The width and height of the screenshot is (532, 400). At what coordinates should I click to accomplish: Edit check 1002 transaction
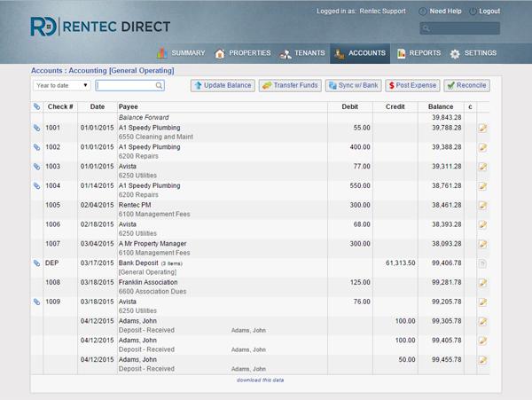pos(483,147)
